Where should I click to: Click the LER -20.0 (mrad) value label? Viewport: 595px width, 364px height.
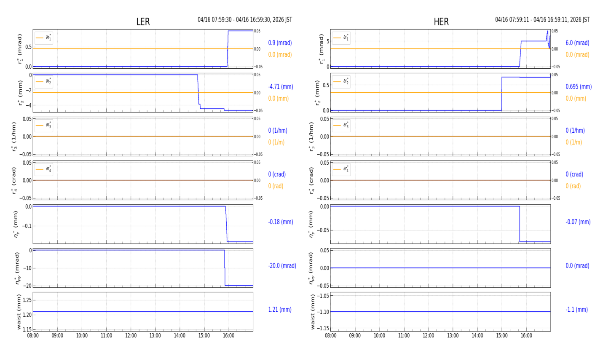pyautogui.click(x=282, y=266)
